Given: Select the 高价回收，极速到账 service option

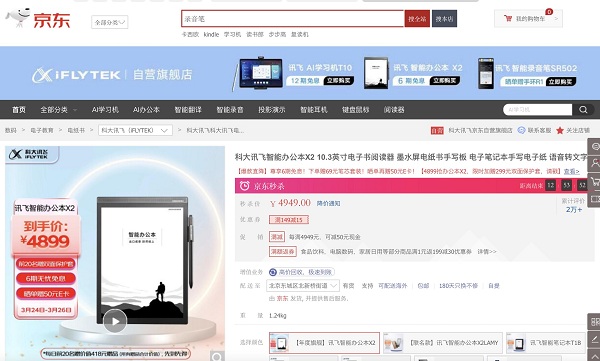Looking at the screenshot, I should click(x=302, y=272).
